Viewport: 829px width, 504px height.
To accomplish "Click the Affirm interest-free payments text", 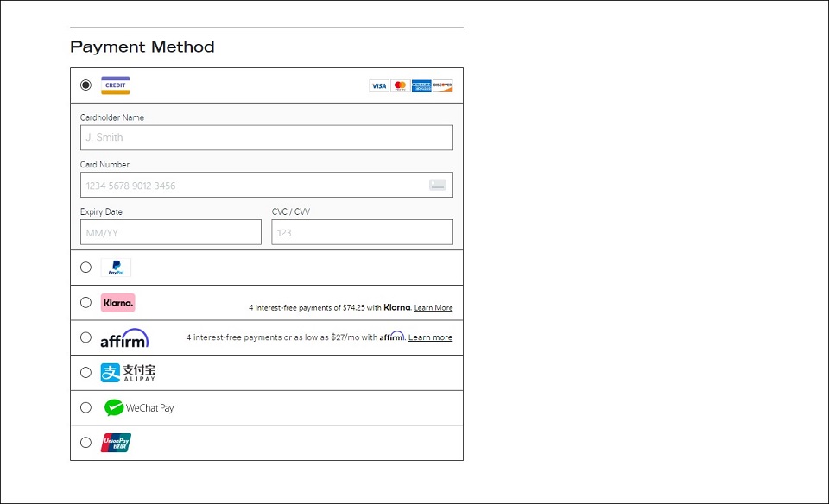I will coord(295,337).
